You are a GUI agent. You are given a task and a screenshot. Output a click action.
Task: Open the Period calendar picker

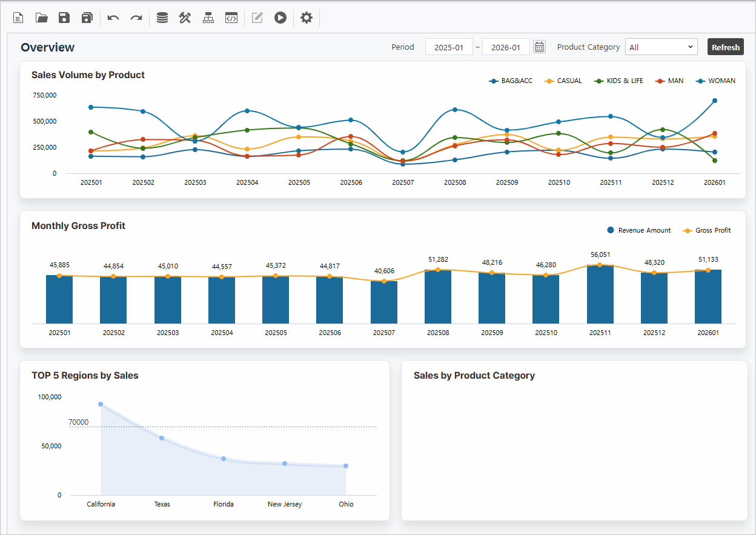click(x=539, y=47)
